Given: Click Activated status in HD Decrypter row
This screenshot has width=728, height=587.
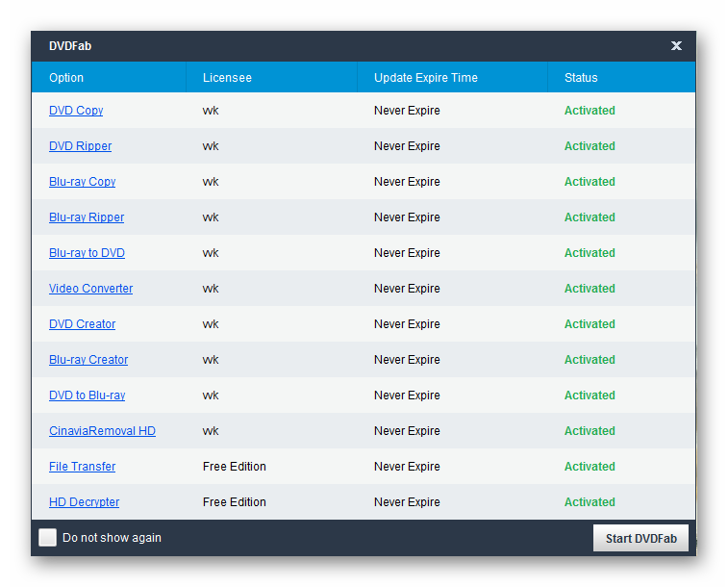Looking at the screenshot, I should pyautogui.click(x=590, y=502).
